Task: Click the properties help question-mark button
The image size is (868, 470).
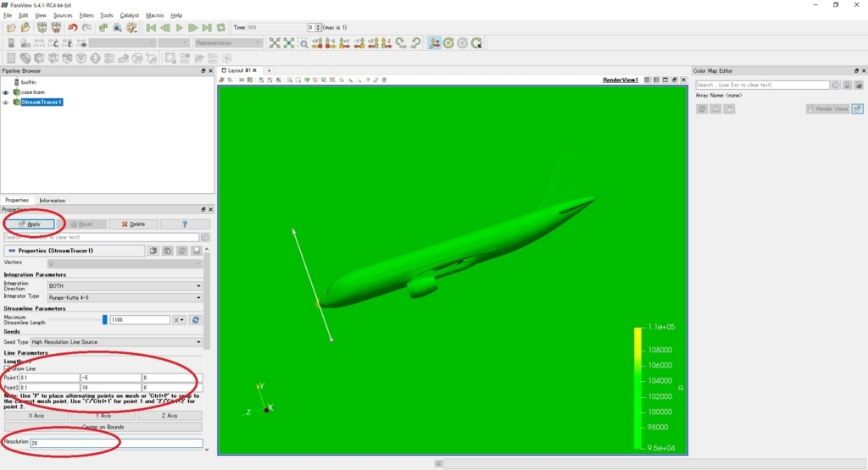Action: (x=185, y=224)
